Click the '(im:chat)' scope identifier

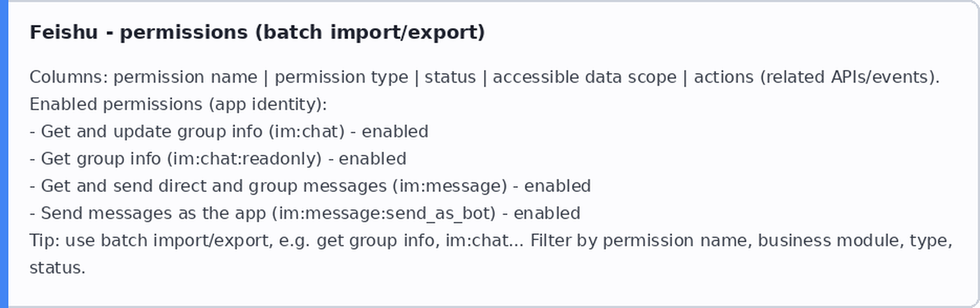307,131
